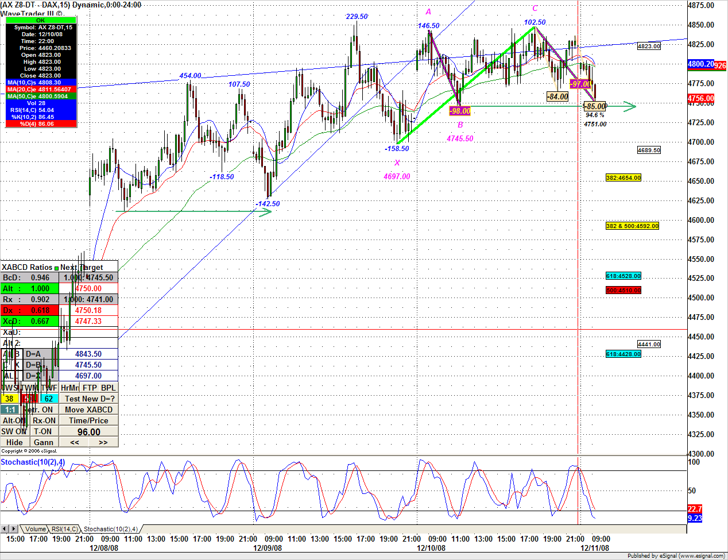
Task: Toggle the Rx-ON switch
Action: 44,420
